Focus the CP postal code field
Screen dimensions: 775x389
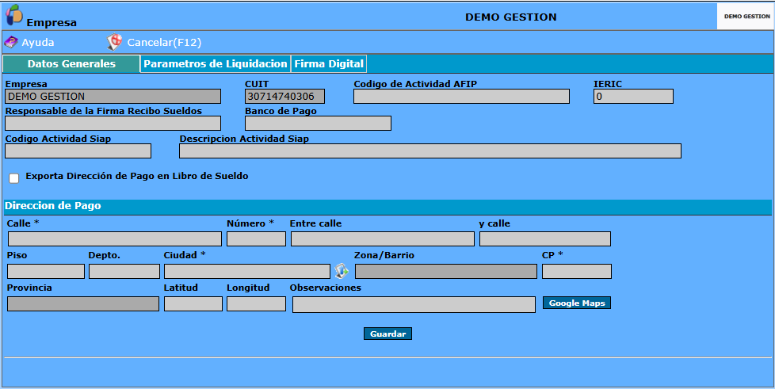click(x=577, y=271)
